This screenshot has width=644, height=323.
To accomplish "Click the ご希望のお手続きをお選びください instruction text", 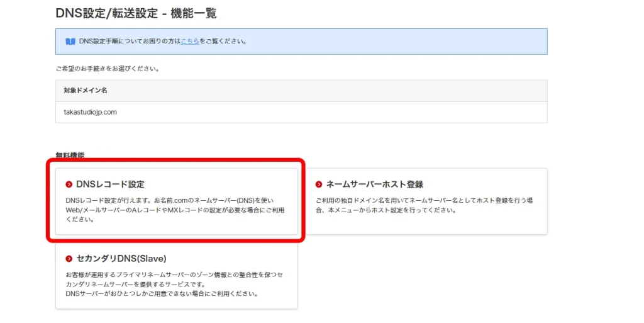I will tap(108, 69).
